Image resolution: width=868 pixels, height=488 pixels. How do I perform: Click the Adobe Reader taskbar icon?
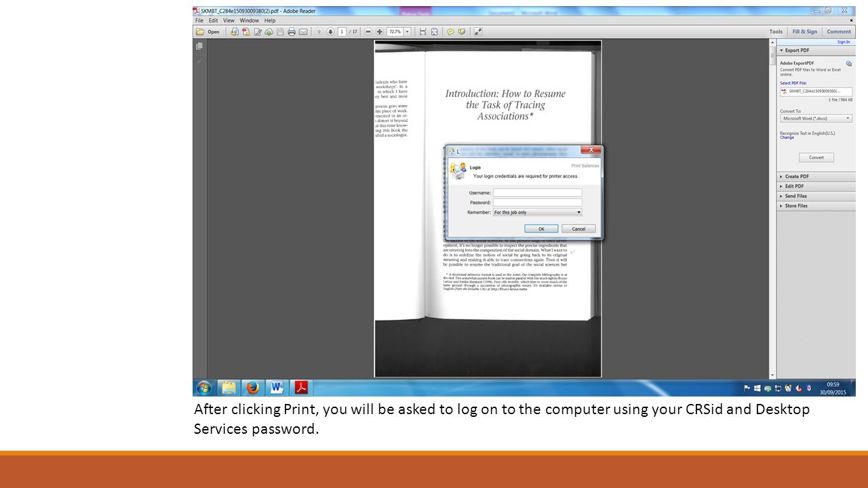pyautogui.click(x=300, y=388)
